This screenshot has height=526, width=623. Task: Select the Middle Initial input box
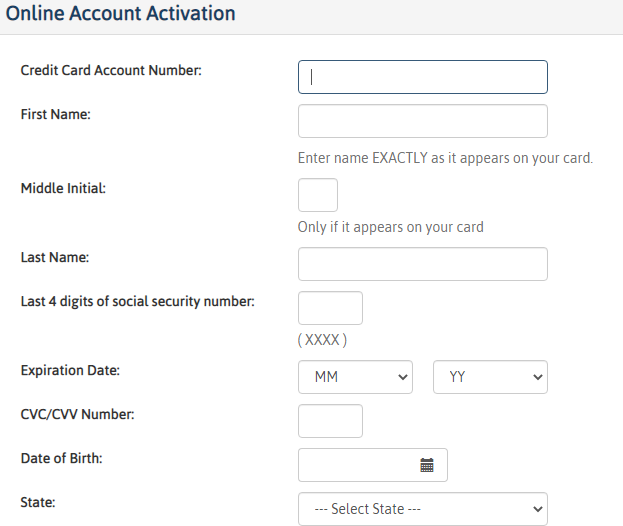318,195
